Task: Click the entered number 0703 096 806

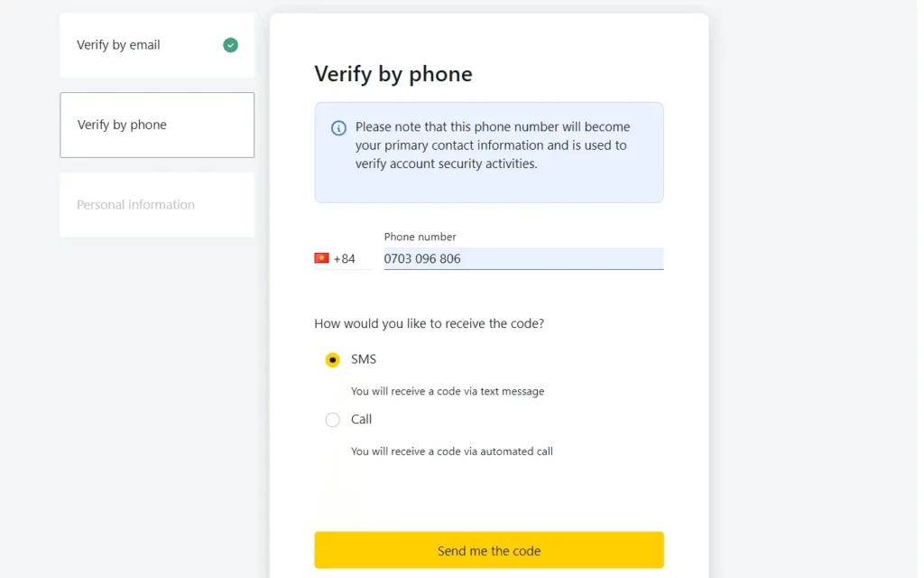Action: pos(422,258)
